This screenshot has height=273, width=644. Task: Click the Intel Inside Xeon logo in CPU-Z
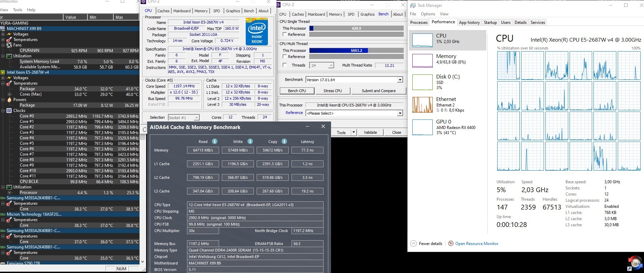coord(257,32)
